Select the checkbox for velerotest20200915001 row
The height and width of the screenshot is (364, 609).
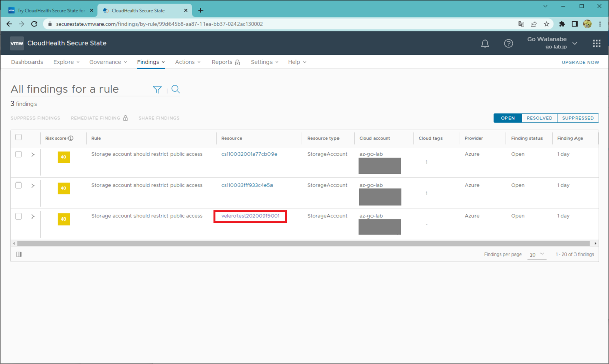coord(19,216)
